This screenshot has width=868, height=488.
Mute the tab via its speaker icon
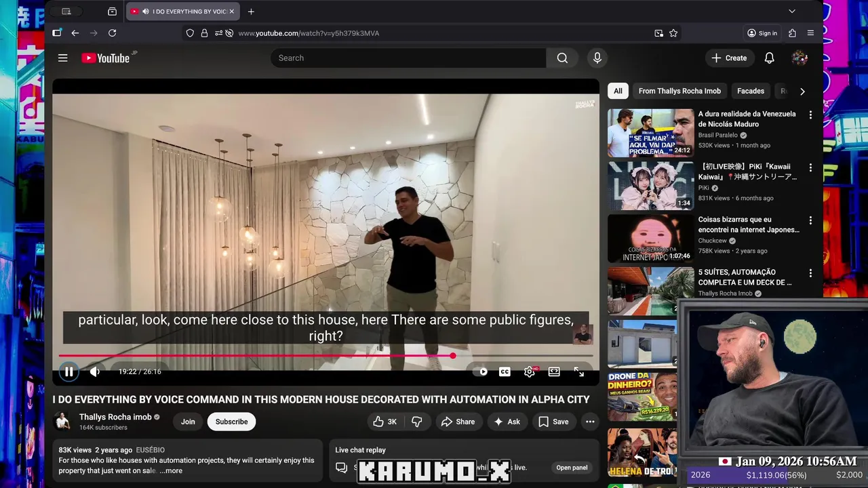(x=146, y=12)
